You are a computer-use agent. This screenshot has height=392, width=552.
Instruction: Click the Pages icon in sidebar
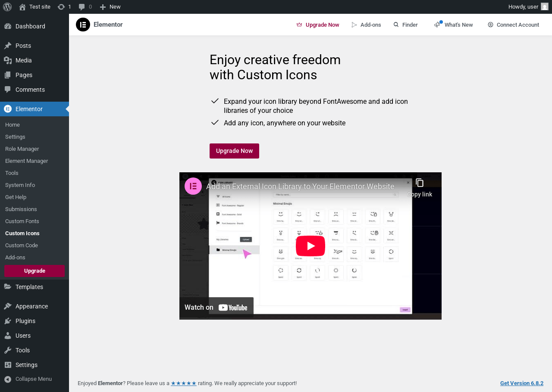[8, 75]
